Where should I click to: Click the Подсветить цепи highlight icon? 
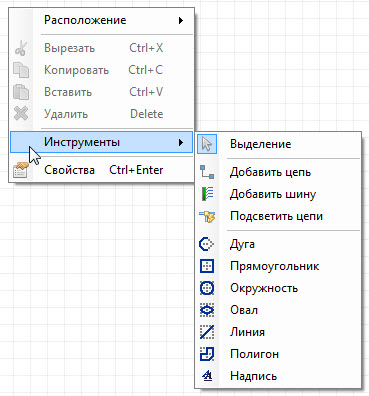[207, 216]
